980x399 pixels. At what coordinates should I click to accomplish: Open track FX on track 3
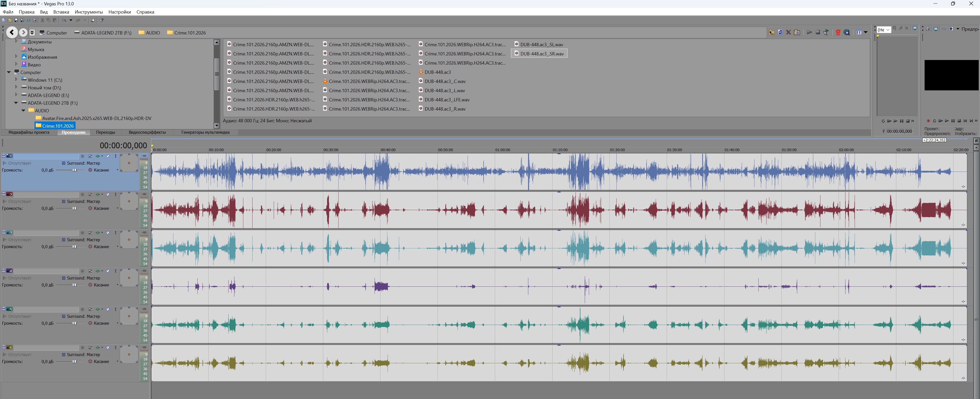pos(97,233)
